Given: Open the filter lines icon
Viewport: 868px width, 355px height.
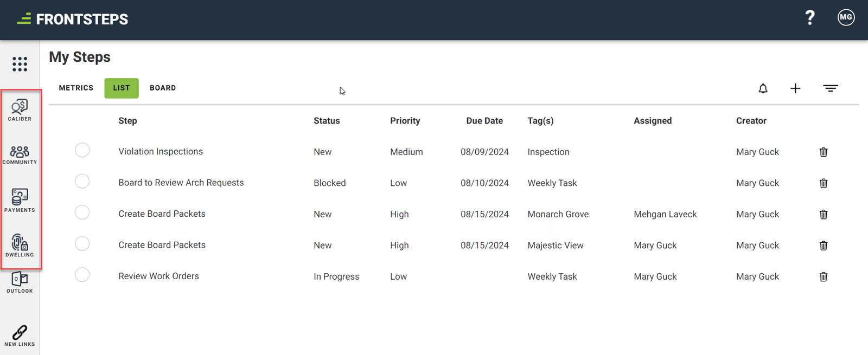Looking at the screenshot, I should click(831, 88).
